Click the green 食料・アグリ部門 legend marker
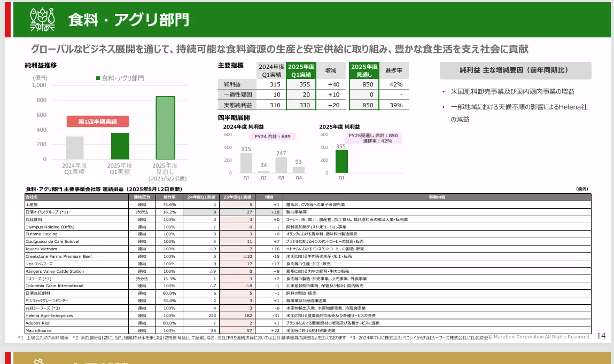The image size is (614, 364). click(x=98, y=78)
